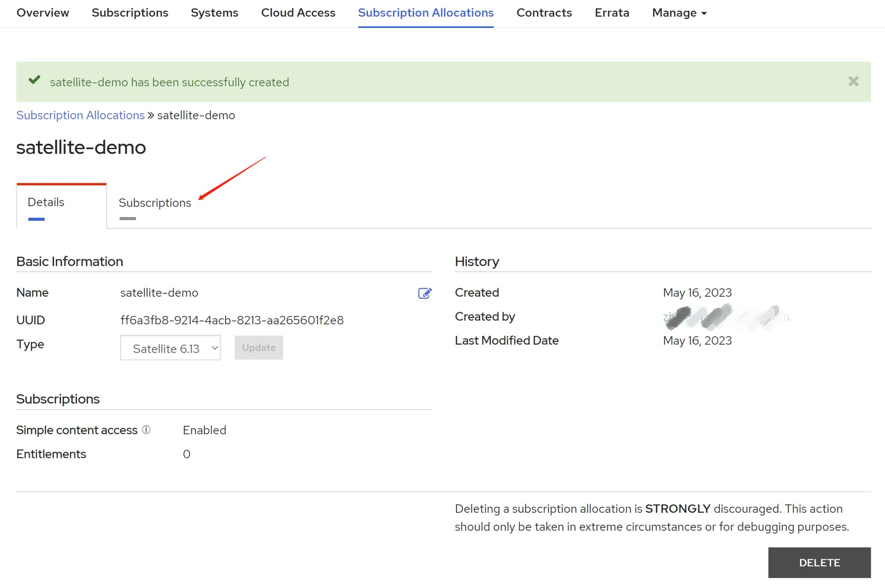Click the green success checkmark icon
Viewport: 885px width, 588px height.
click(x=35, y=81)
